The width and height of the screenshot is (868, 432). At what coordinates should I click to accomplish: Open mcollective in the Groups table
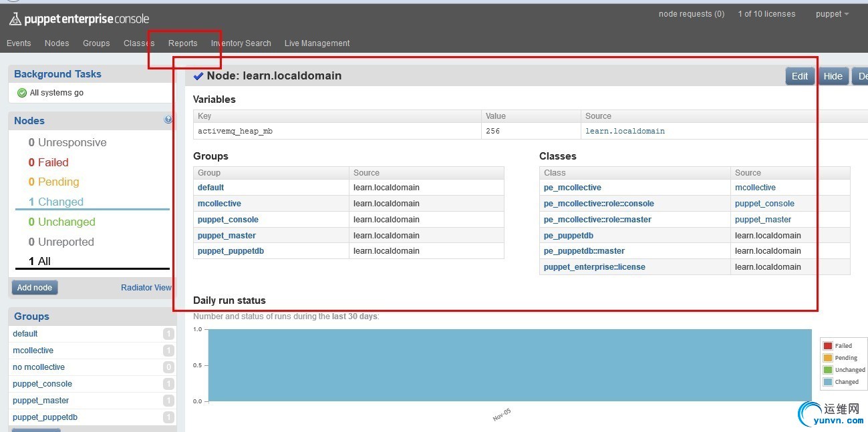219,204
